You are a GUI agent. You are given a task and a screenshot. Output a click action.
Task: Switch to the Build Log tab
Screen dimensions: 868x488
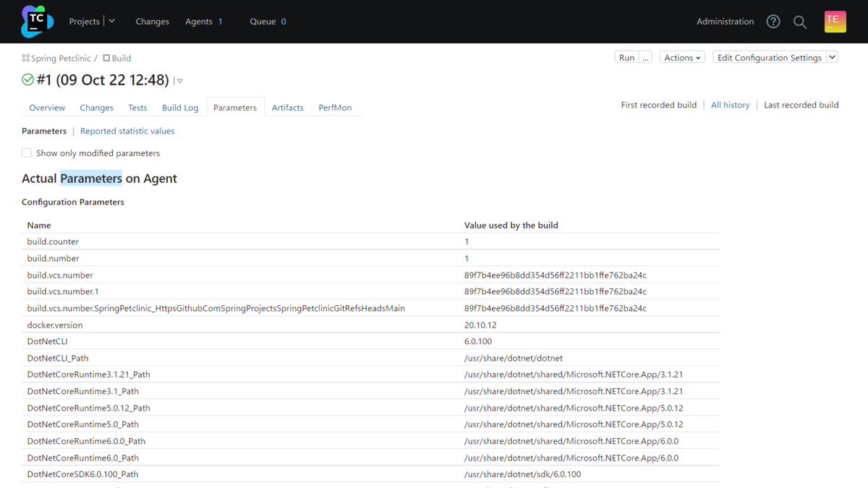coord(180,108)
